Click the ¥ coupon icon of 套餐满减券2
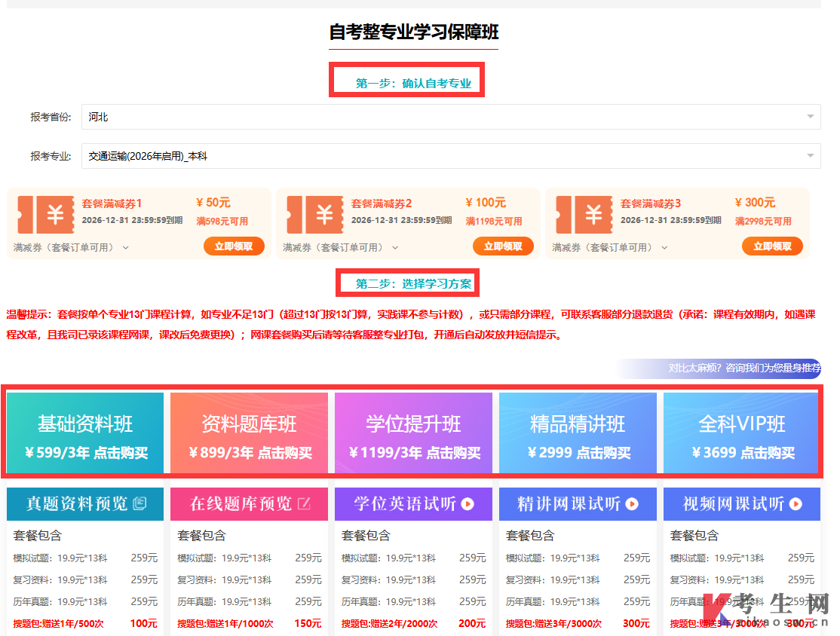The height and width of the screenshot is (636, 840). click(x=315, y=215)
